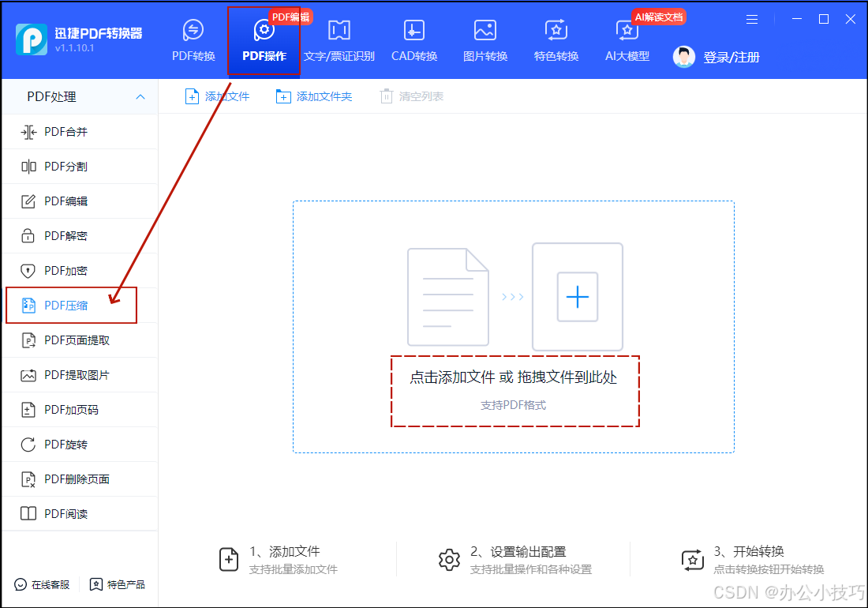Screen dimensions: 868x608
Task: Click the AI解读文档 red badge
Action: (659, 17)
